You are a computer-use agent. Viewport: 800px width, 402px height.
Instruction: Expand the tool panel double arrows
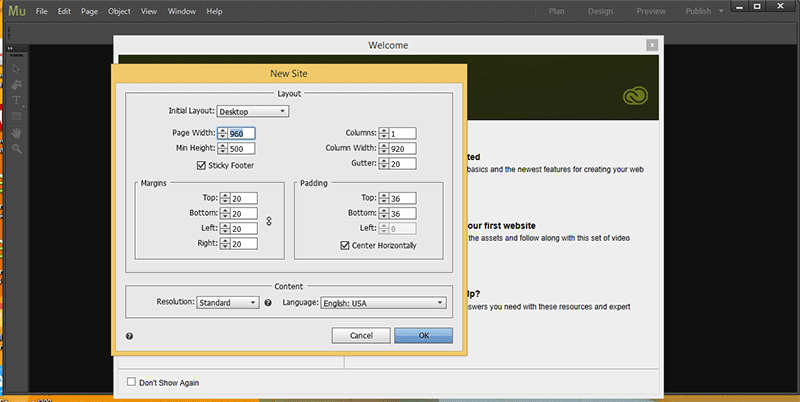click(x=10, y=48)
